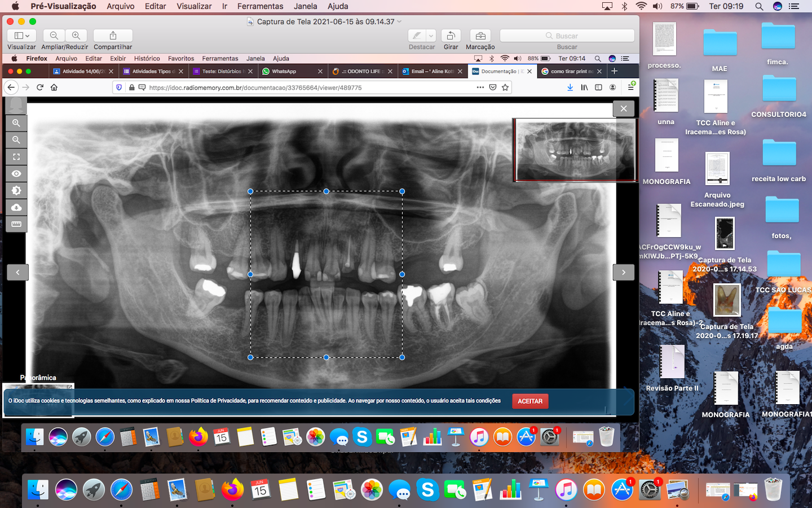This screenshot has width=812, height=508.
Task: Open the MAE folder on desktop
Action: (x=720, y=44)
